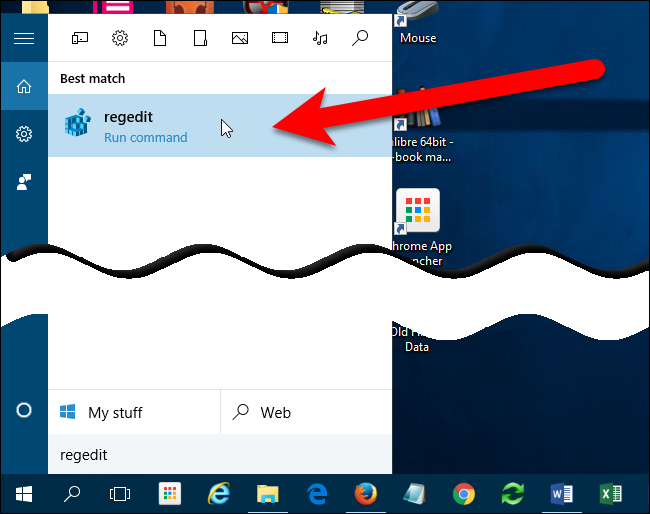Click the Cortana circle icon

point(24,410)
